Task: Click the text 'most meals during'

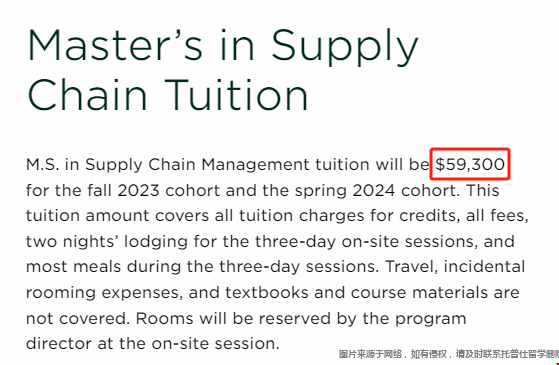Action: pyautogui.click(x=96, y=267)
